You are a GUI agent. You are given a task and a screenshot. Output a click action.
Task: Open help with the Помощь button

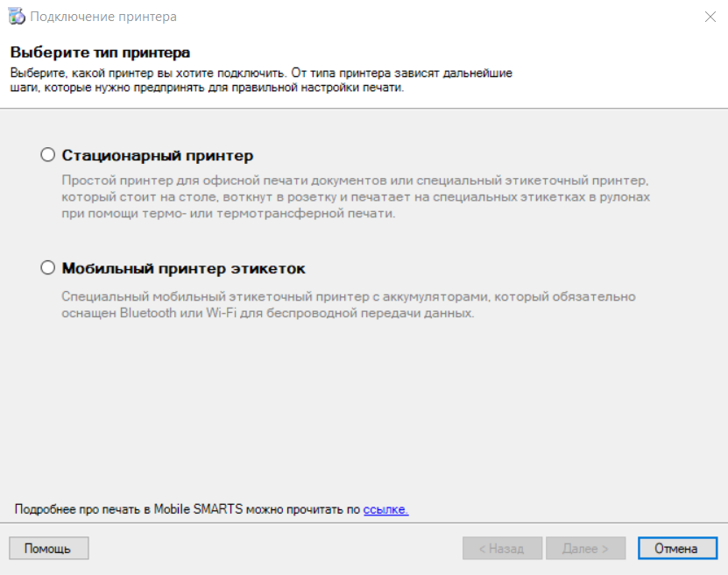click(49, 549)
